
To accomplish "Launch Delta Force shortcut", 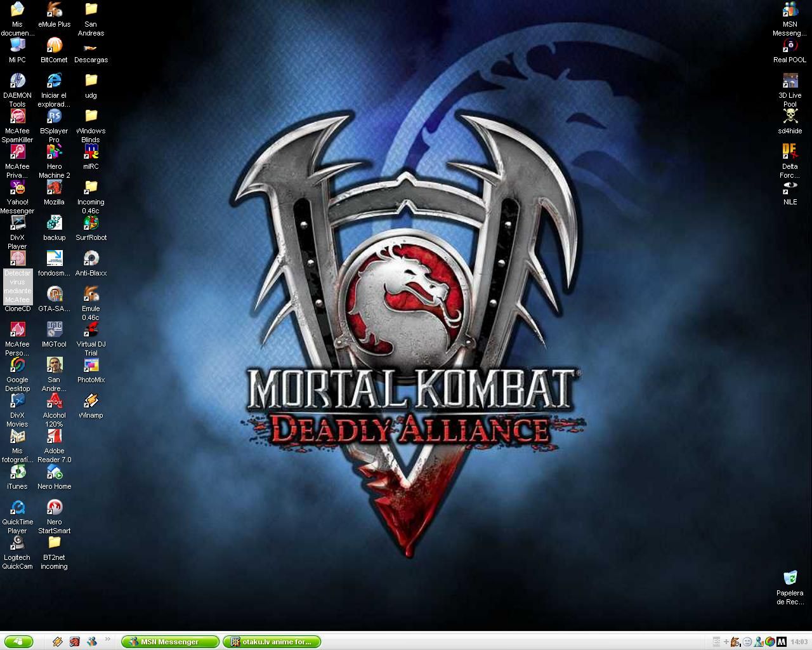I will 790,152.
